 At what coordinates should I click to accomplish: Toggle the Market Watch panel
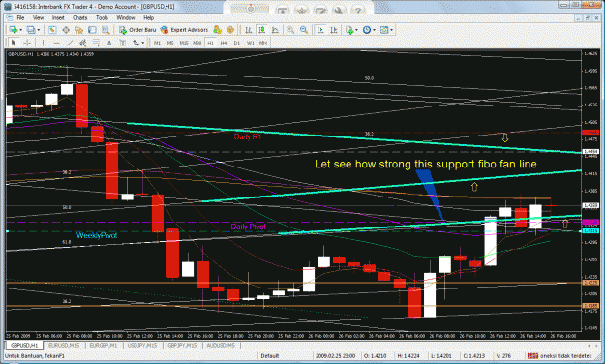click(x=52, y=30)
